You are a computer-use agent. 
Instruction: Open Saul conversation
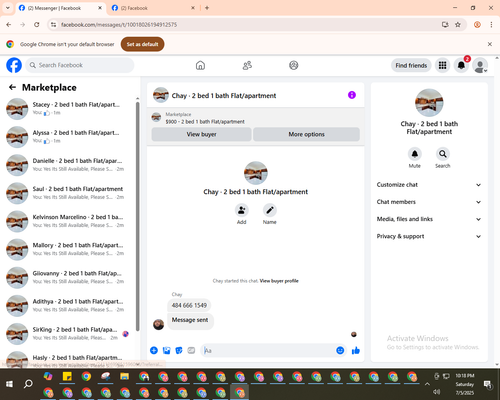(68, 193)
